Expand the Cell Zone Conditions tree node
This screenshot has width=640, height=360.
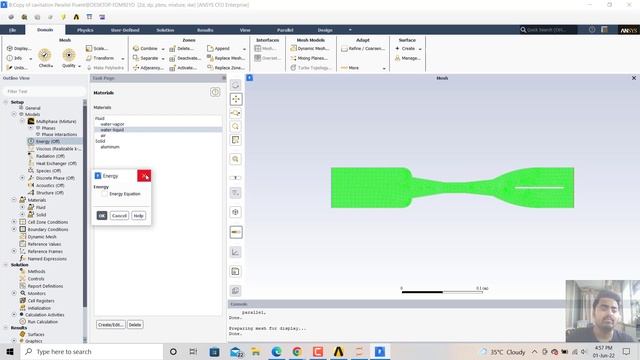tap(14, 222)
